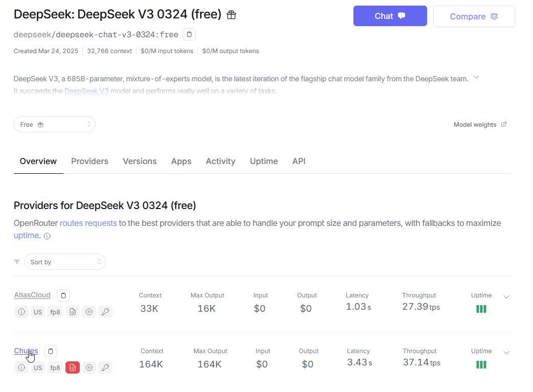Click the 'Created Mar 24, 2025' text
The image size is (533, 392).
tap(46, 51)
